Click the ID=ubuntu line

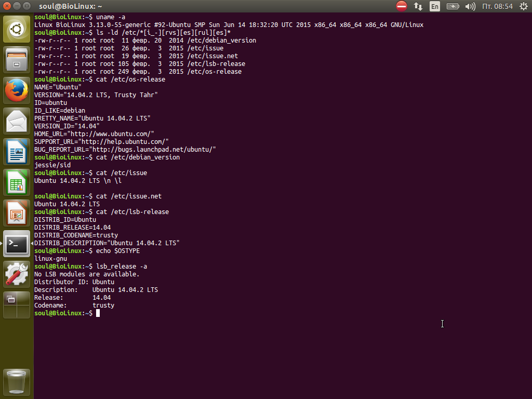pyautogui.click(x=50, y=103)
